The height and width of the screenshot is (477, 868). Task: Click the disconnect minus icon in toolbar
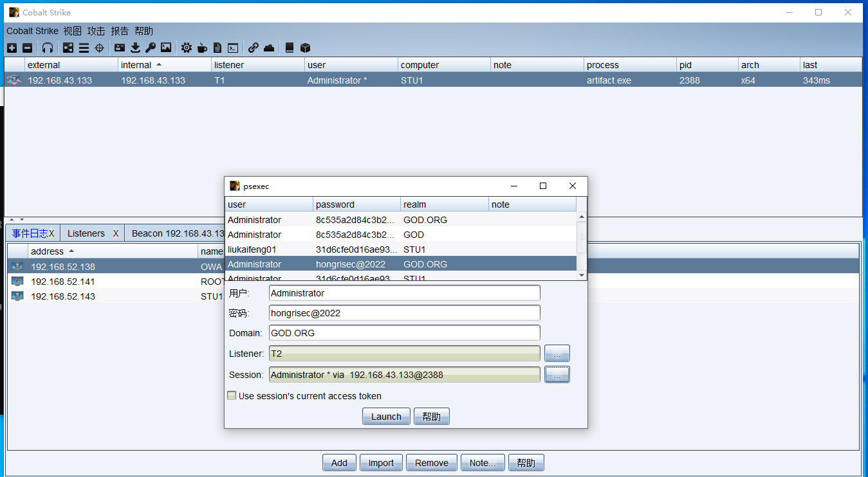point(27,48)
